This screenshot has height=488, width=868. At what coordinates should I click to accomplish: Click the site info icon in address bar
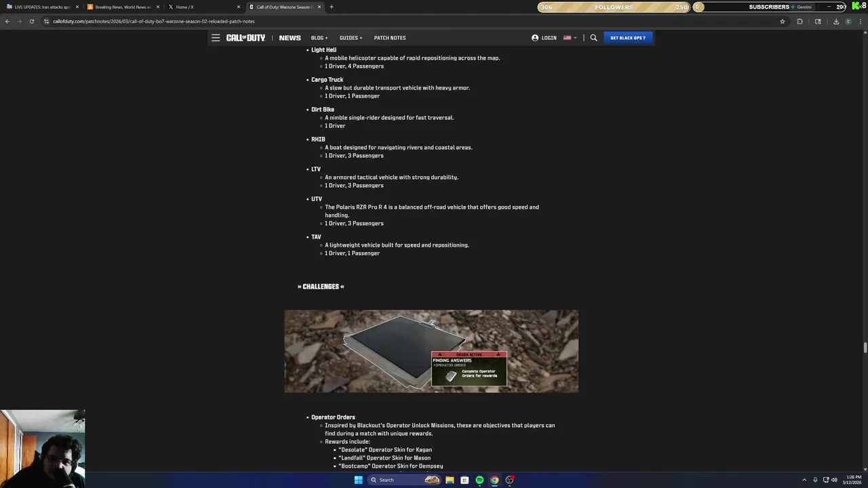coord(46,21)
